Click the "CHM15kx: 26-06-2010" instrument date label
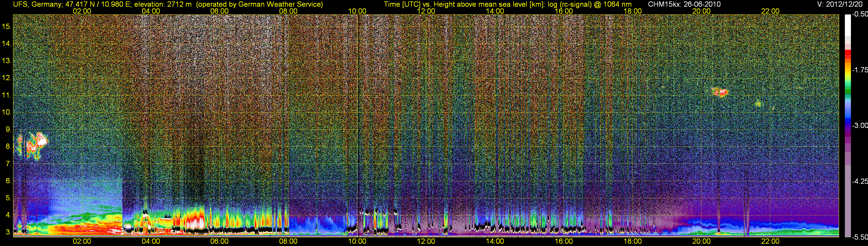Screen dimensions: 868x246 (x=684, y=4)
